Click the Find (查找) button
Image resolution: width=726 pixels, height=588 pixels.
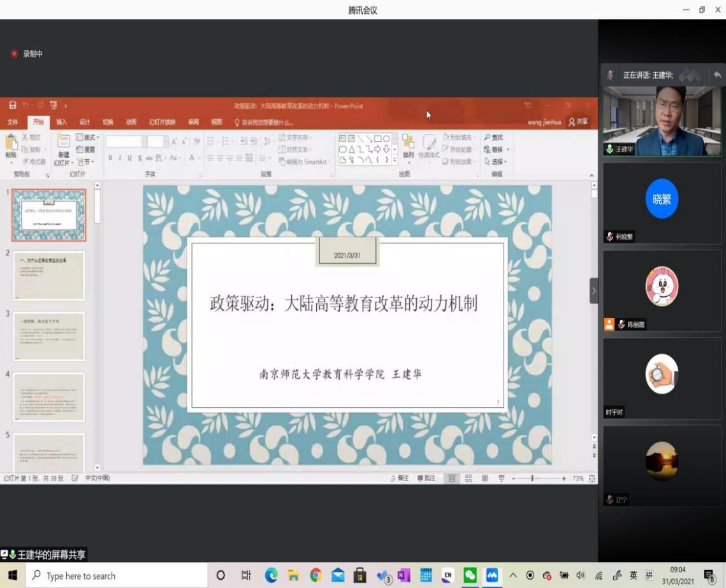click(x=494, y=138)
